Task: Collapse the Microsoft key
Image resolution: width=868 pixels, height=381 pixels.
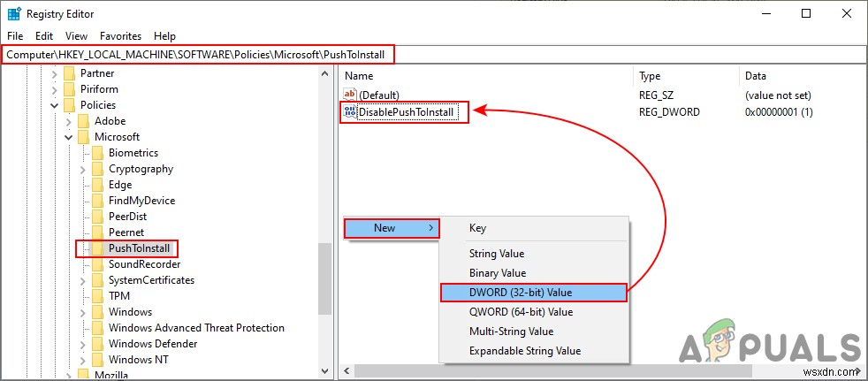Action: tap(69, 137)
